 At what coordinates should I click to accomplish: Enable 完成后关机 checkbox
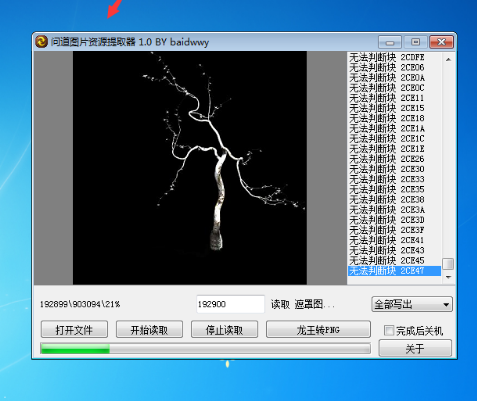(389, 331)
